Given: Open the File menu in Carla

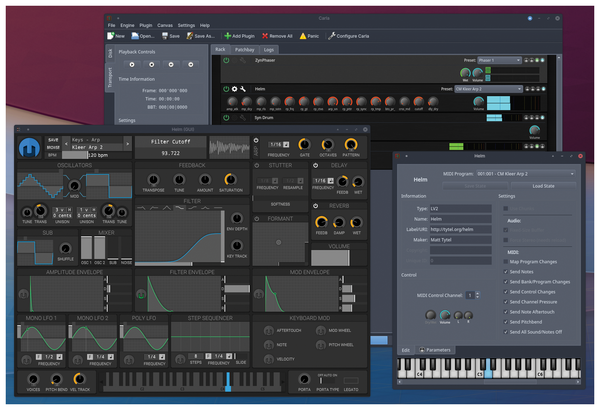Looking at the screenshot, I should tap(111, 25).
